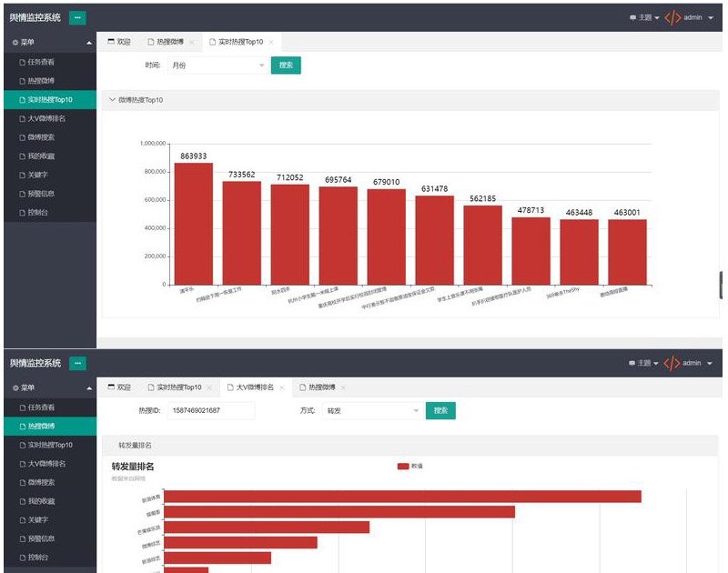Toggle the red 数值 legend swatch
Viewport: 728px width, 573px height.
tap(403, 467)
